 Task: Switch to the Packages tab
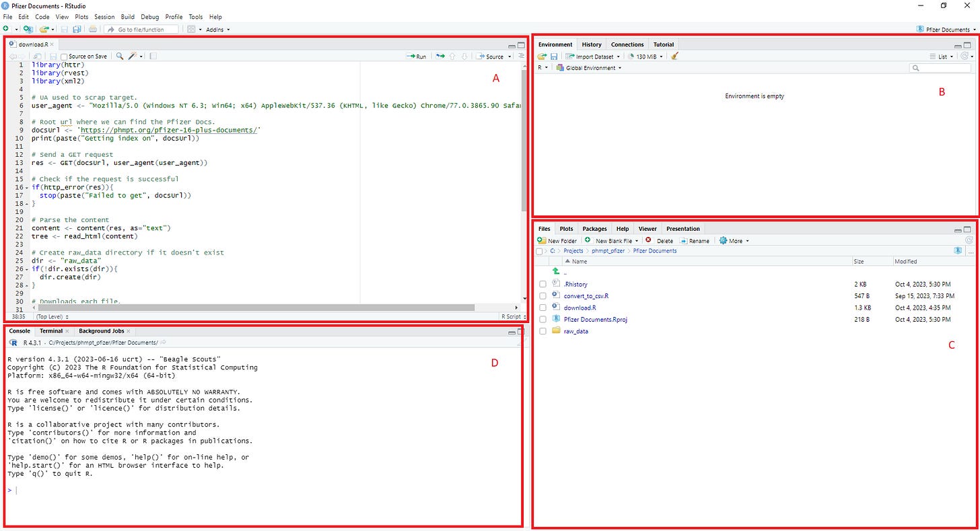594,229
